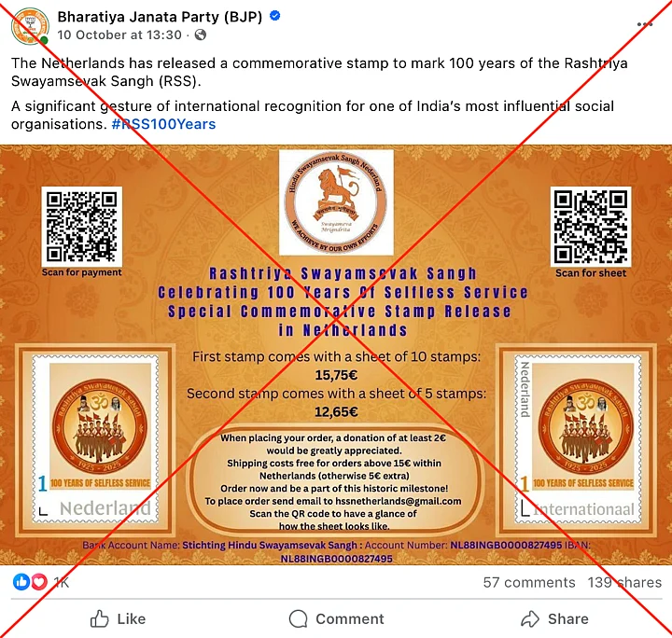Share the post using Share arrow button
The height and width of the screenshot is (638, 672).
click(x=554, y=618)
